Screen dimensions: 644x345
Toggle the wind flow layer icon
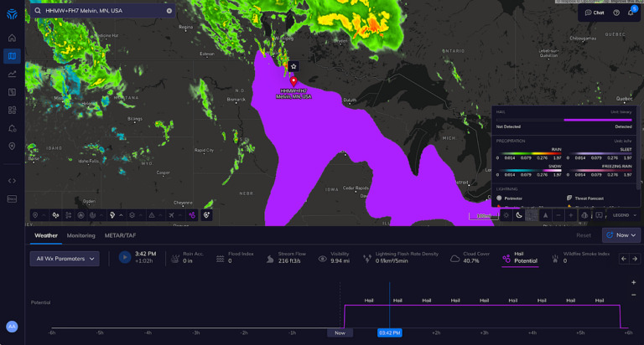pos(68,215)
